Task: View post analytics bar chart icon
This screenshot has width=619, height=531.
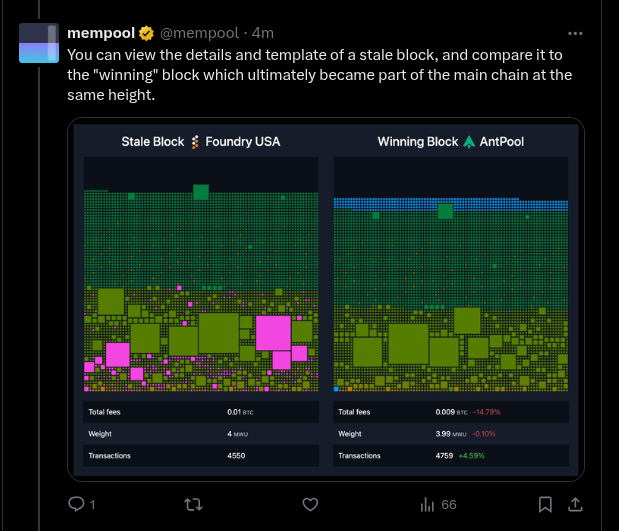Action: tap(427, 504)
